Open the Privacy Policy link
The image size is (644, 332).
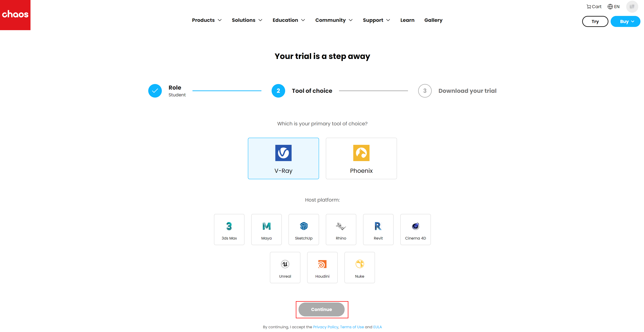(x=325, y=327)
